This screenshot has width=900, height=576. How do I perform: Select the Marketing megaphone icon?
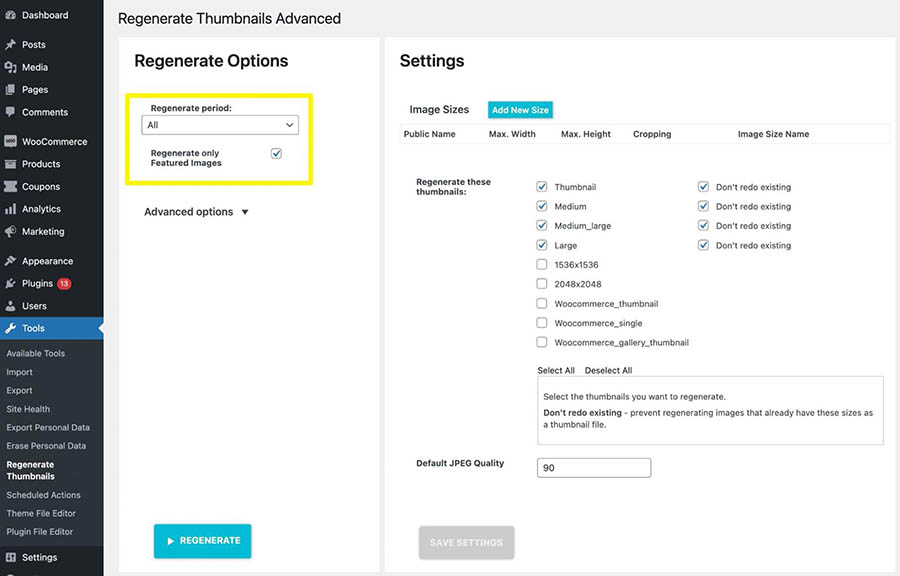10,232
